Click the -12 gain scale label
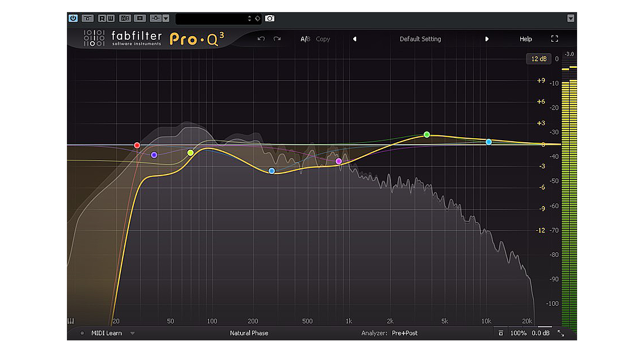 [x=540, y=230]
